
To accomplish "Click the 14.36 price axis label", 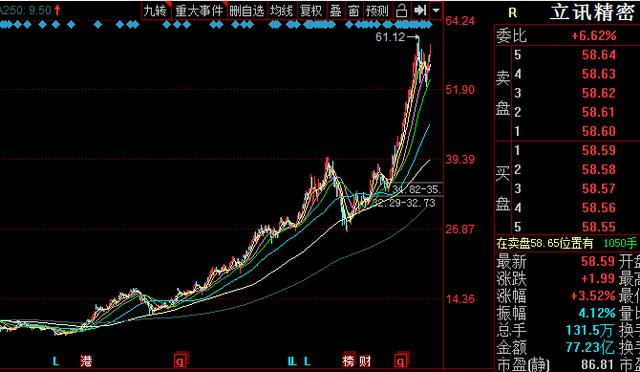I will coord(460,299).
